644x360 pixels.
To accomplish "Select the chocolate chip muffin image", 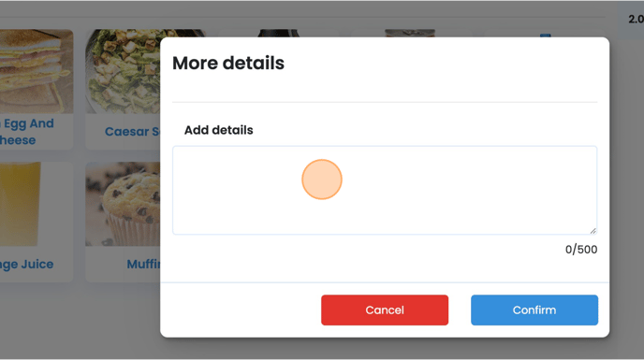I will click(x=123, y=204).
